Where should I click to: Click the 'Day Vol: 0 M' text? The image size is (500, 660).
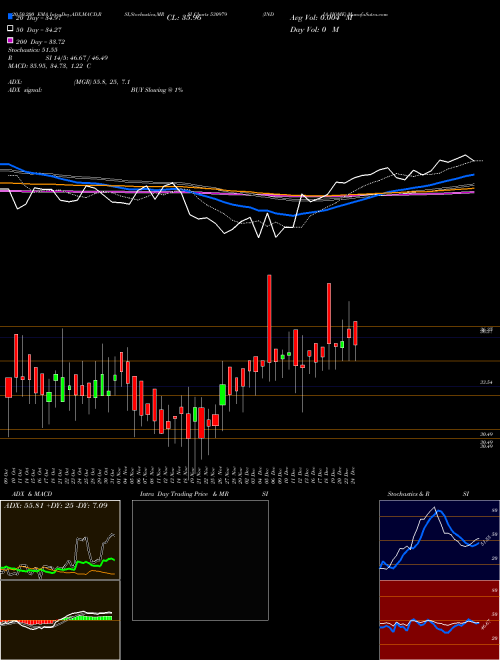click(314, 29)
